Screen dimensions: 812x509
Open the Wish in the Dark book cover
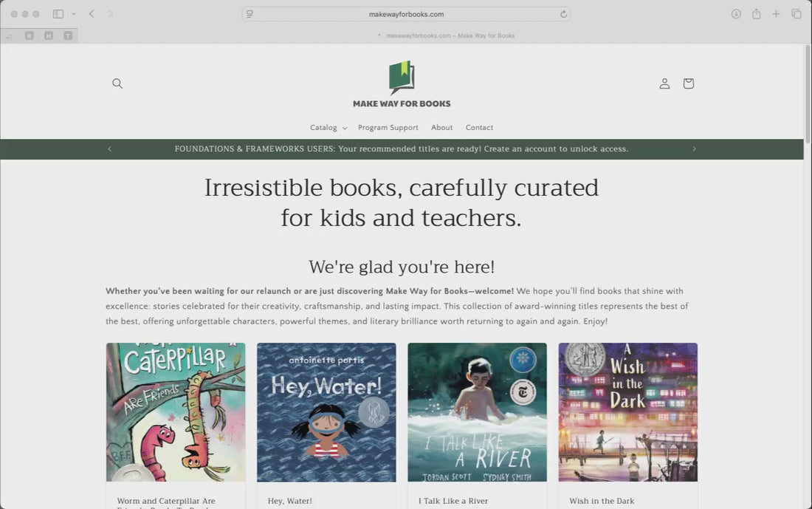pos(627,412)
